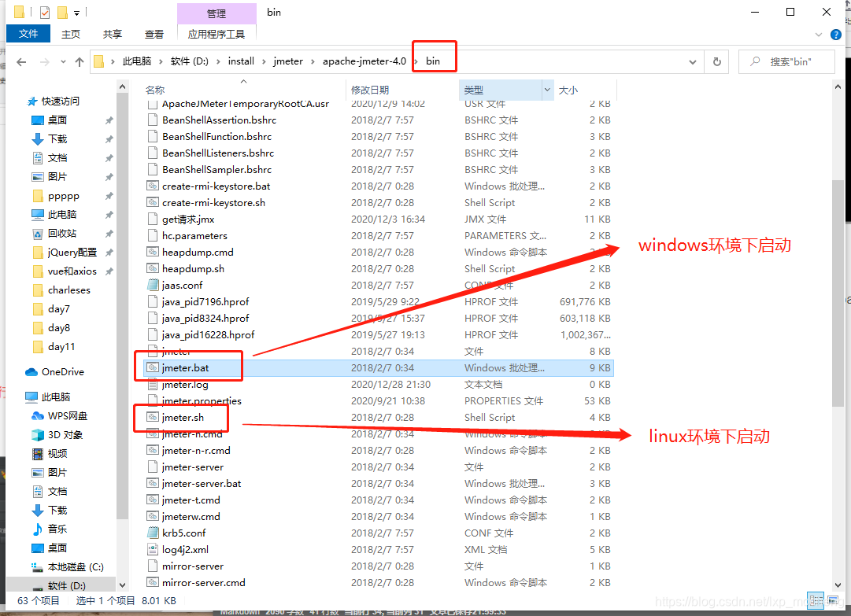The image size is (851, 616).
Task: Click the Back navigation arrow
Action: click(21, 62)
